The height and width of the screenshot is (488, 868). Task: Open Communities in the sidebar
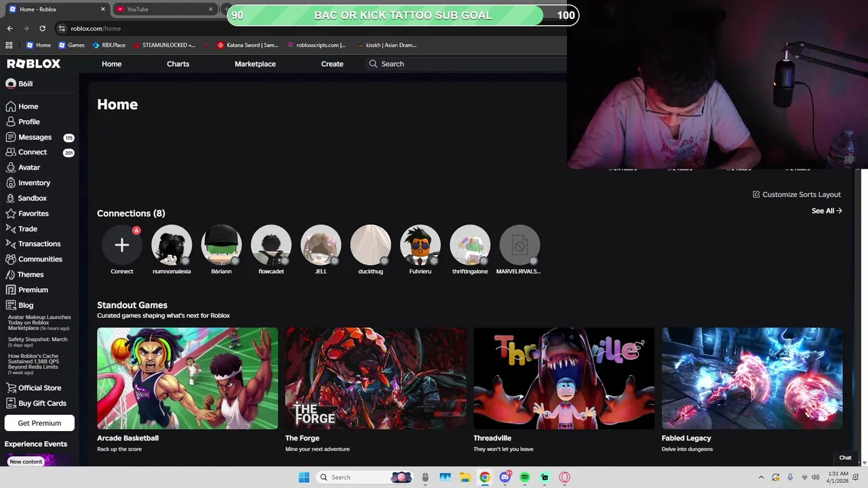click(33, 259)
